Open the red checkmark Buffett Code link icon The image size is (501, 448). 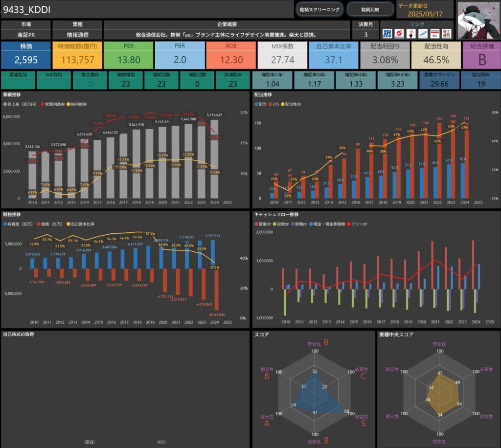click(x=399, y=34)
